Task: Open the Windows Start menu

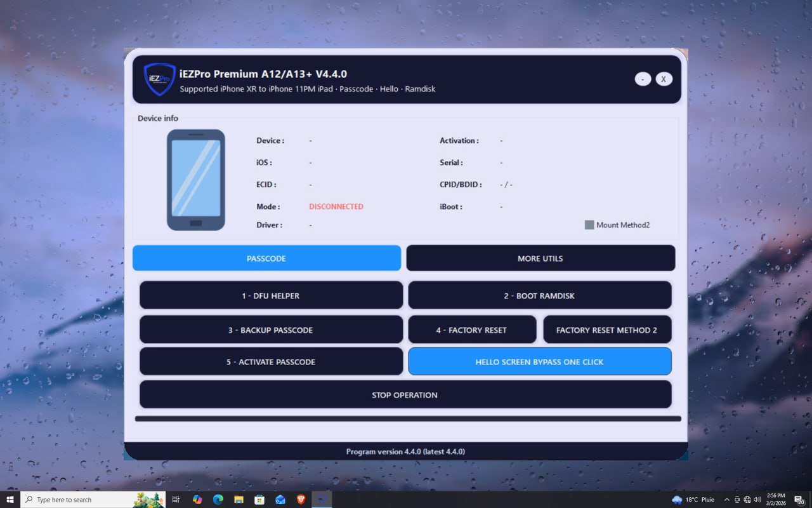Action: pos(10,500)
